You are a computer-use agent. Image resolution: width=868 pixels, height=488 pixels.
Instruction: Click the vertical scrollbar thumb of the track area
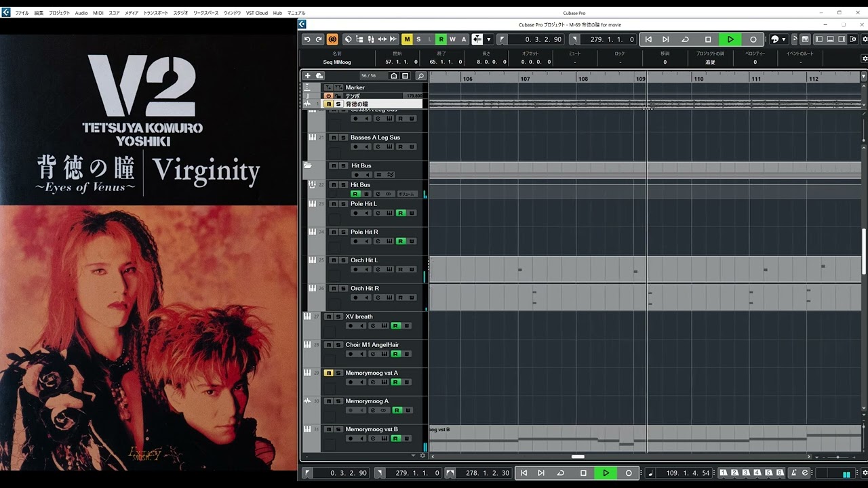(864, 251)
